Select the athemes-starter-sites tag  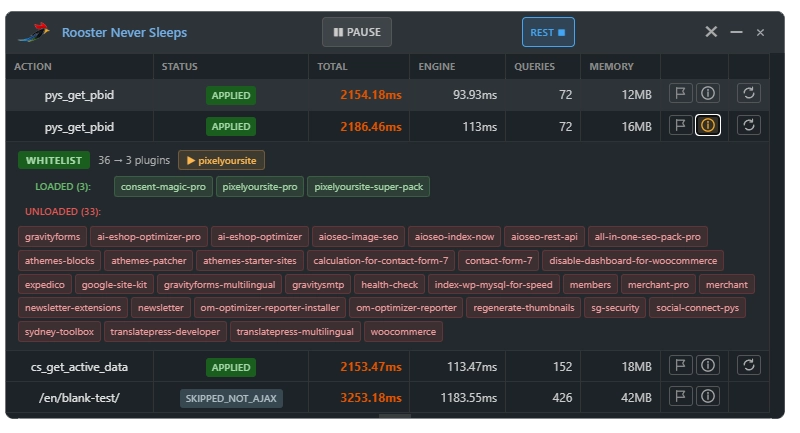click(x=249, y=261)
